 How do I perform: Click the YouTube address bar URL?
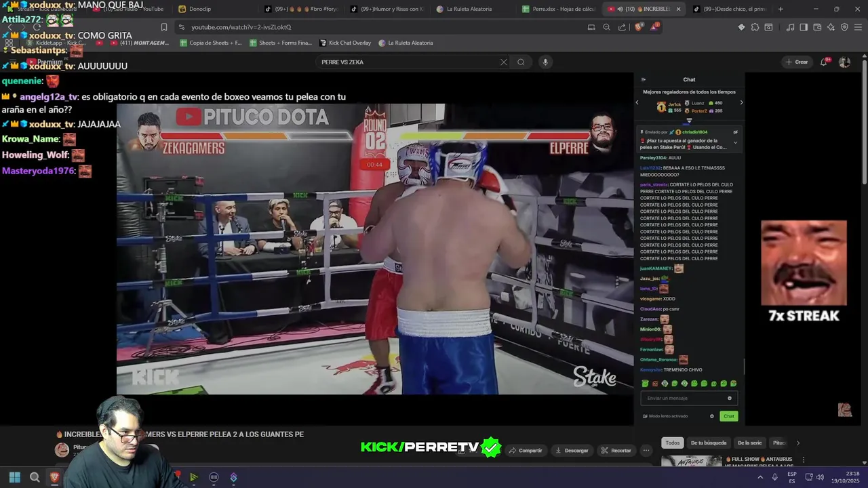241,27
